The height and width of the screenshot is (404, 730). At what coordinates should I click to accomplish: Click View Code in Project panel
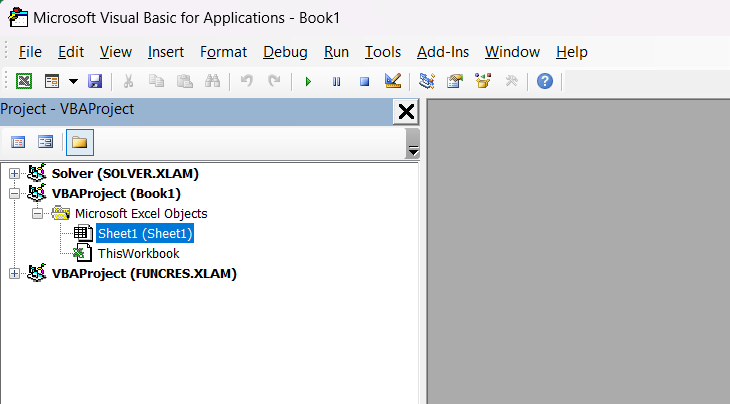[18, 142]
